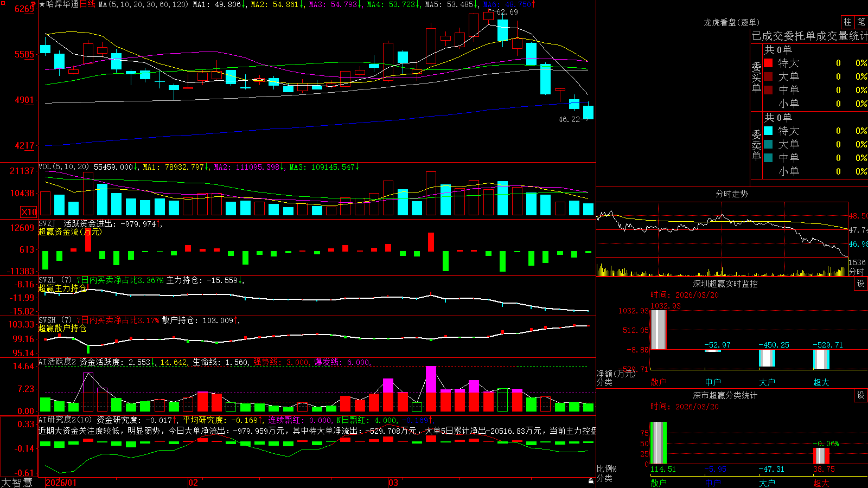Click the AI研究度2(10) indicator title
868x488 pixels.
[x=65, y=420]
